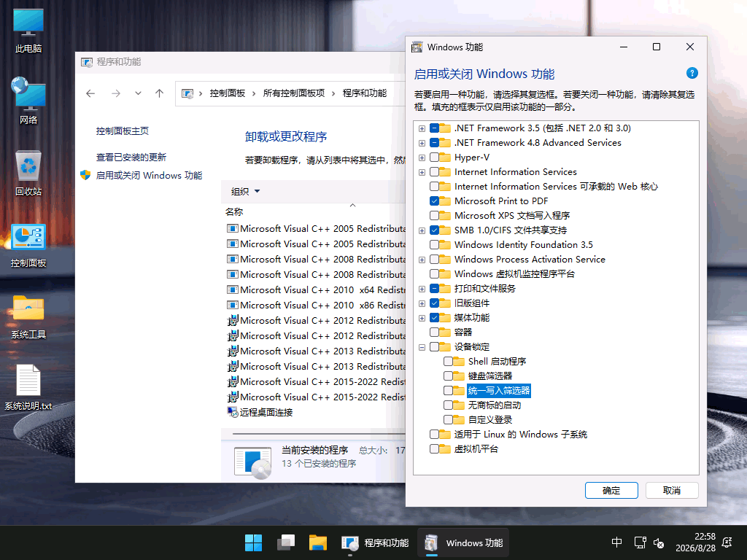This screenshot has height=560, width=747.
Task: Open File Explorer from the taskbar
Action: (x=318, y=542)
